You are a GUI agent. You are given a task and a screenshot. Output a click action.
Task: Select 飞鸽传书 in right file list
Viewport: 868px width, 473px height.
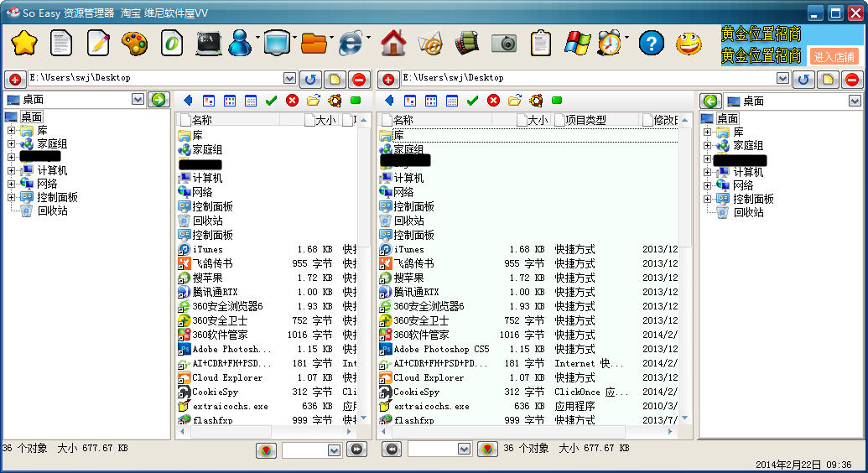coord(413,263)
